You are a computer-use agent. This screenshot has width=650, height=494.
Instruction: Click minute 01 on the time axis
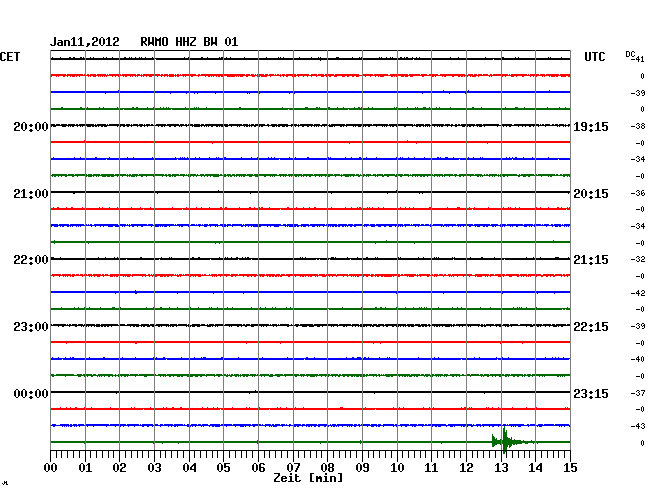(85, 467)
